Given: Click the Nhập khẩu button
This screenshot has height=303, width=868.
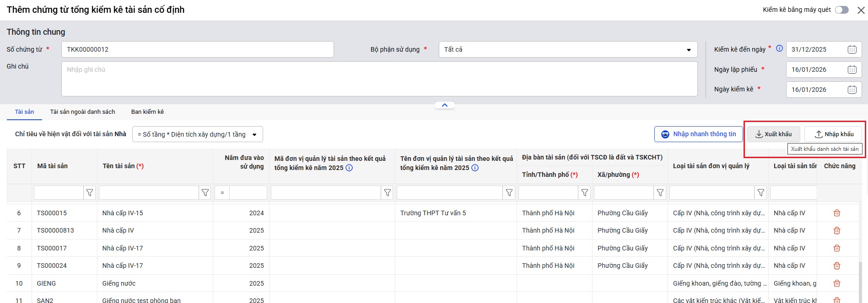Looking at the screenshot, I should 834,134.
